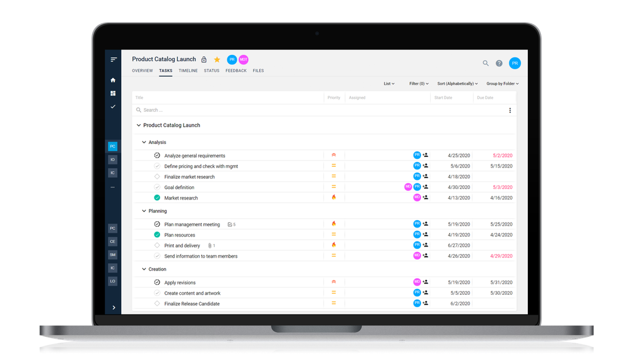This screenshot has height=364, width=633.
Task: Click the PR member avatar in header
Action: [x=232, y=60]
